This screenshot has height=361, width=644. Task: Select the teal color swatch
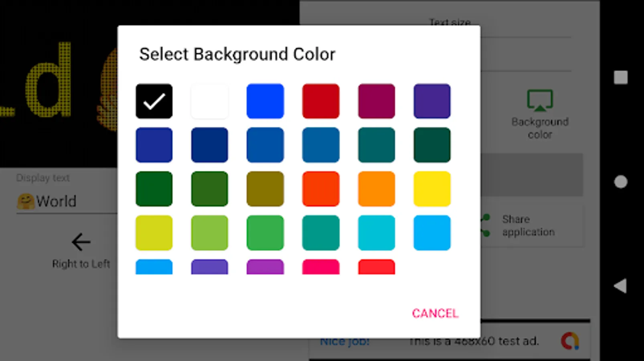coord(321,233)
